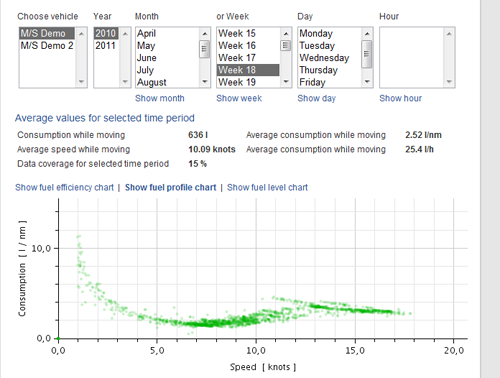Click Hour list scroll up arrow
This screenshot has height=378, width=500.
[449, 34]
